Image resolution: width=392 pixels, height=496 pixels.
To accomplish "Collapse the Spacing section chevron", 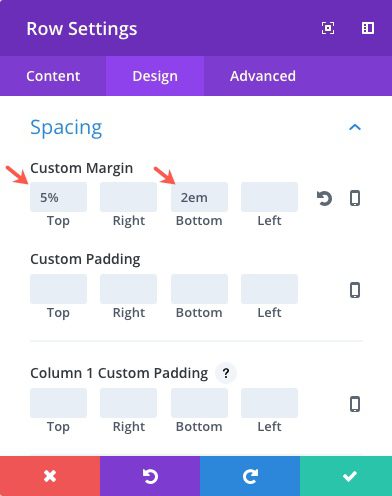I will [355, 127].
